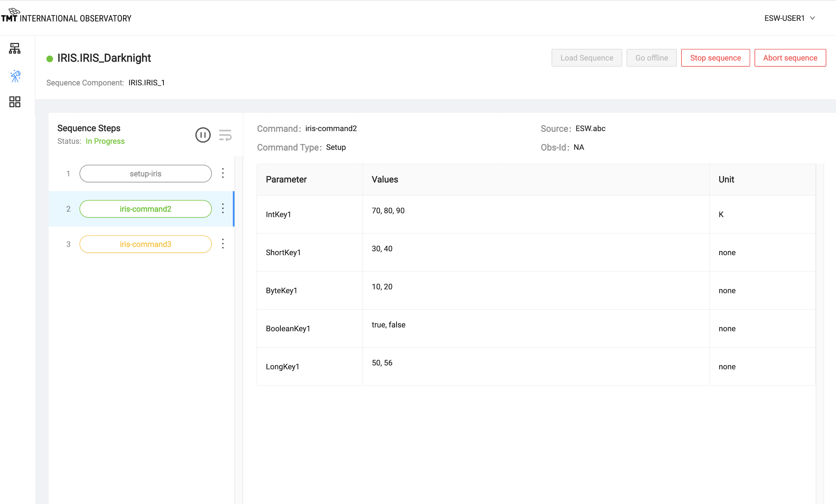Click the Go offline button option
This screenshot has height=504, width=836.
click(650, 58)
